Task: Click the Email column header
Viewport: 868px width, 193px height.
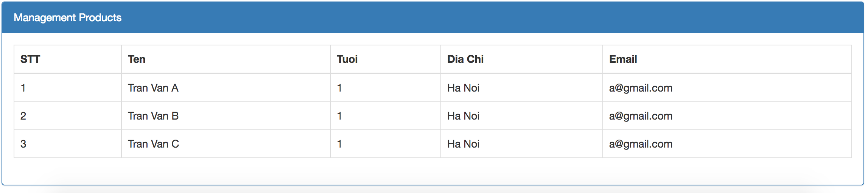Action: coord(623,59)
